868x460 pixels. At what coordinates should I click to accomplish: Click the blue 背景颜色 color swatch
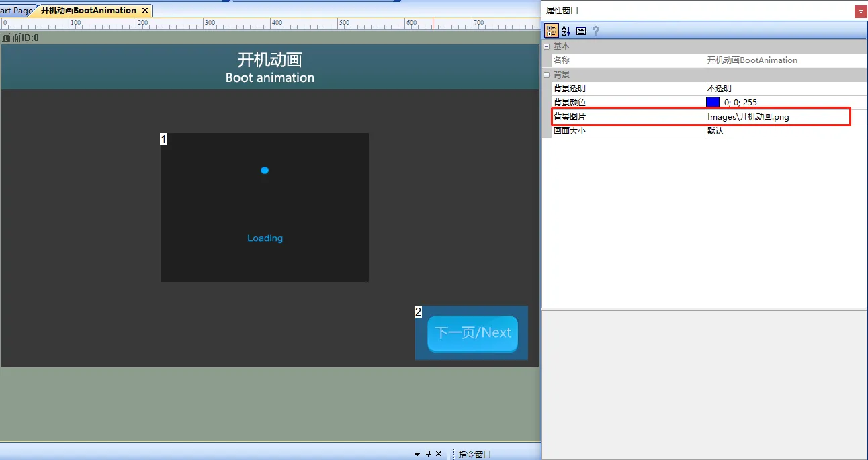[x=713, y=102]
